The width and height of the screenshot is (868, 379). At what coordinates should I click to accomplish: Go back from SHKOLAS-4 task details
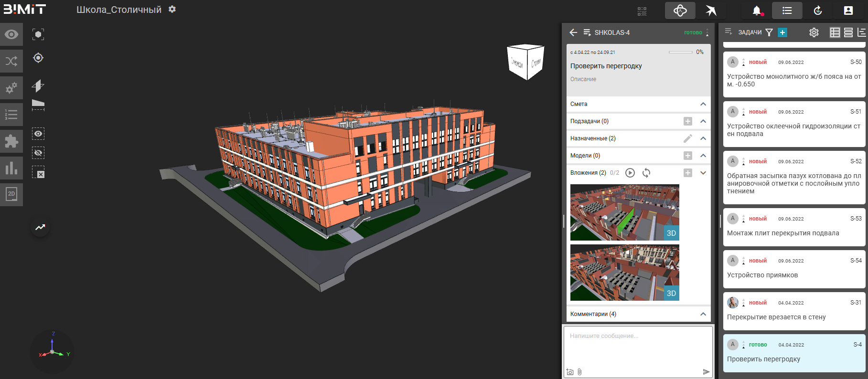tap(573, 32)
